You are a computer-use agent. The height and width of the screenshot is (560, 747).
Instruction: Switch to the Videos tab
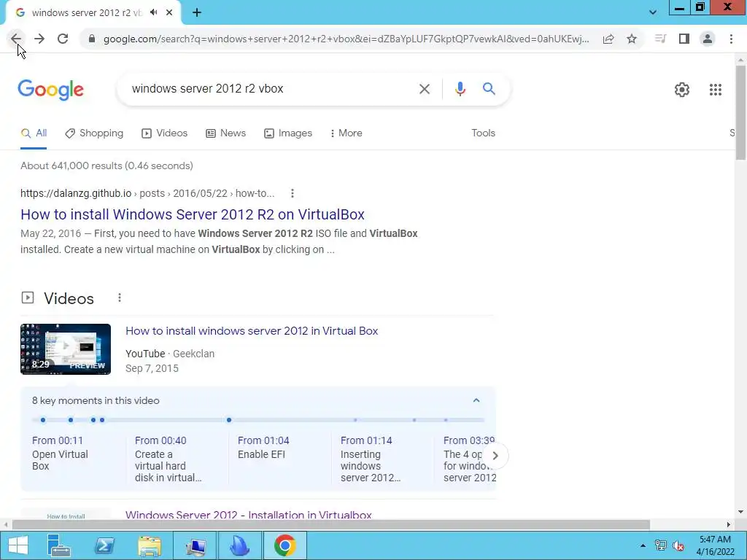[164, 133]
